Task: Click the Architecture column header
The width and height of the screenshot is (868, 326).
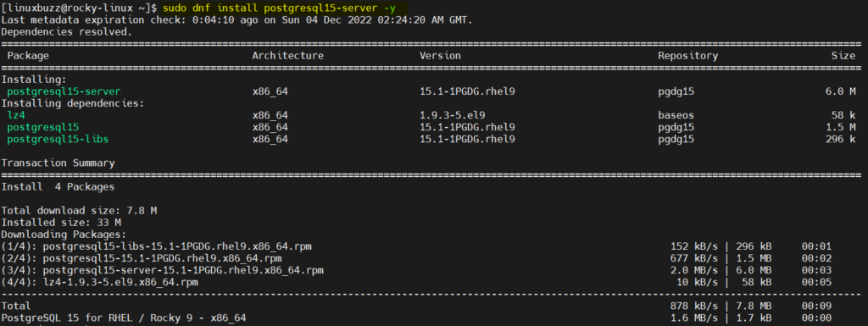Action: [x=288, y=56]
